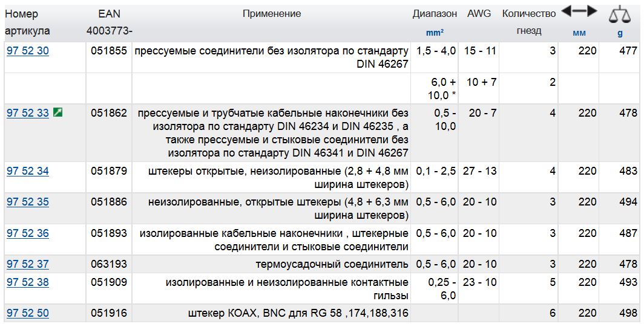644x327 pixels.
Task: Click the EAN column header
Action: (109, 13)
